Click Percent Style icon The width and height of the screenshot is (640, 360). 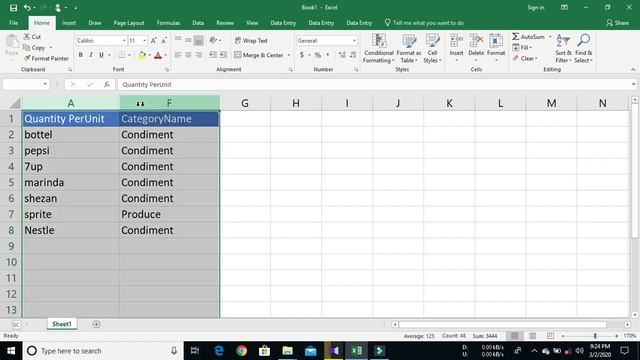click(318, 55)
